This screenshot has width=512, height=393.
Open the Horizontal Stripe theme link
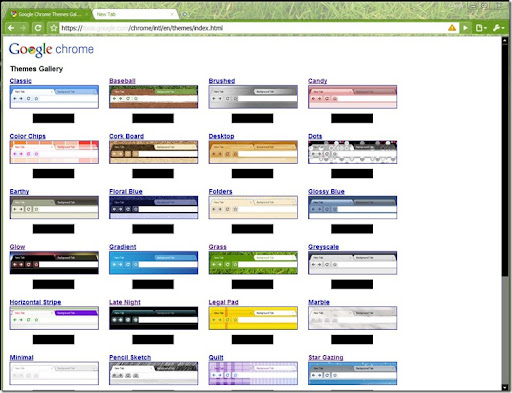[x=35, y=302]
